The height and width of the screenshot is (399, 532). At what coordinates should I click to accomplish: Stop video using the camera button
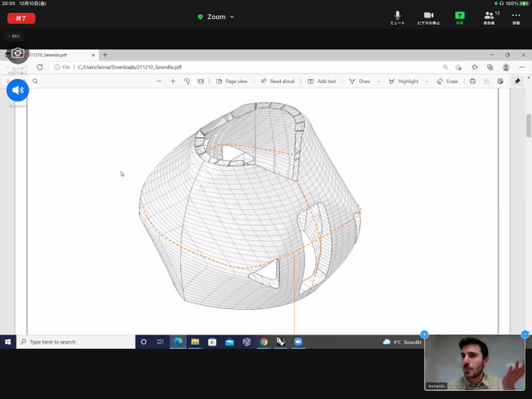point(428,17)
